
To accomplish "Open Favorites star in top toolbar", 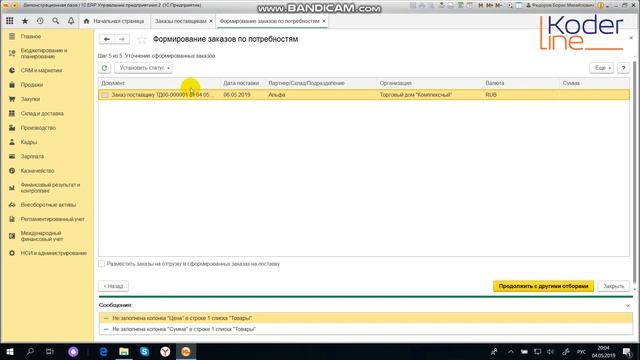I will [25, 21].
